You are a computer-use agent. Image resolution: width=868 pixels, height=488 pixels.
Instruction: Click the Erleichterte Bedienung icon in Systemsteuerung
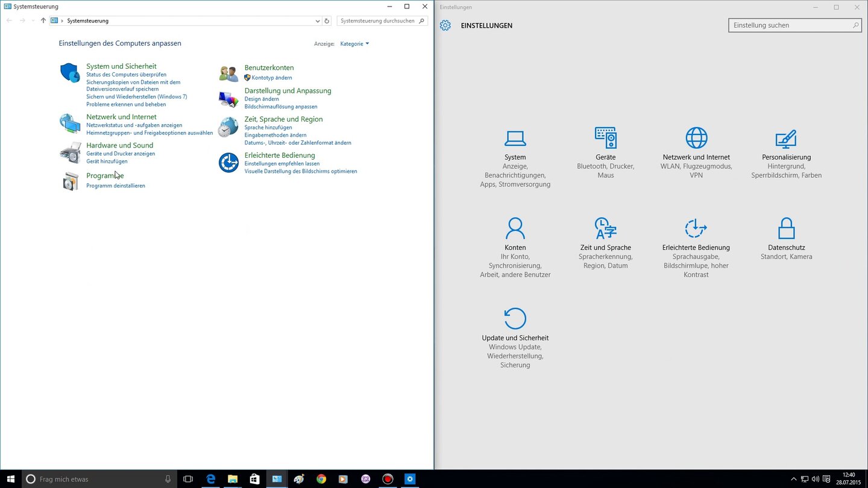(228, 163)
